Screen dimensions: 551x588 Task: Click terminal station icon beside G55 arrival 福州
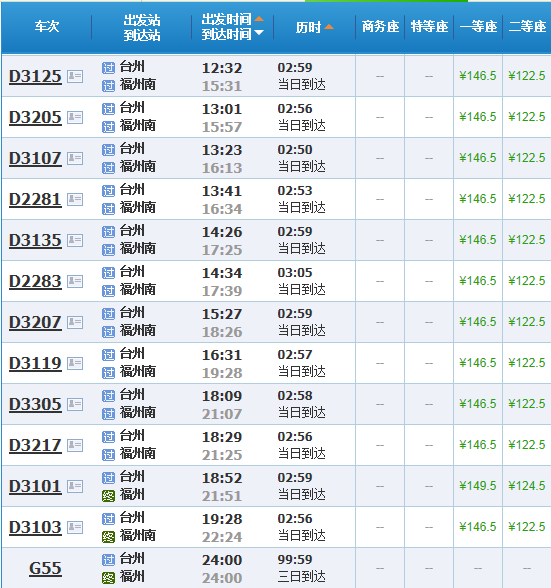coord(108,578)
